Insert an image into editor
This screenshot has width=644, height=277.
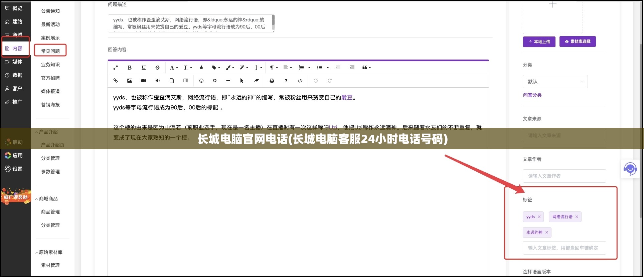(130, 81)
